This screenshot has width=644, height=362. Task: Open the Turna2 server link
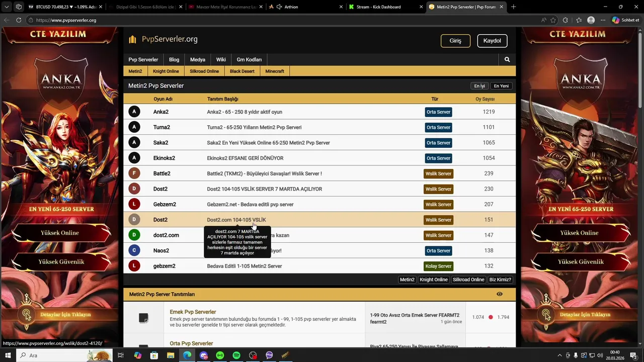tap(162, 127)
